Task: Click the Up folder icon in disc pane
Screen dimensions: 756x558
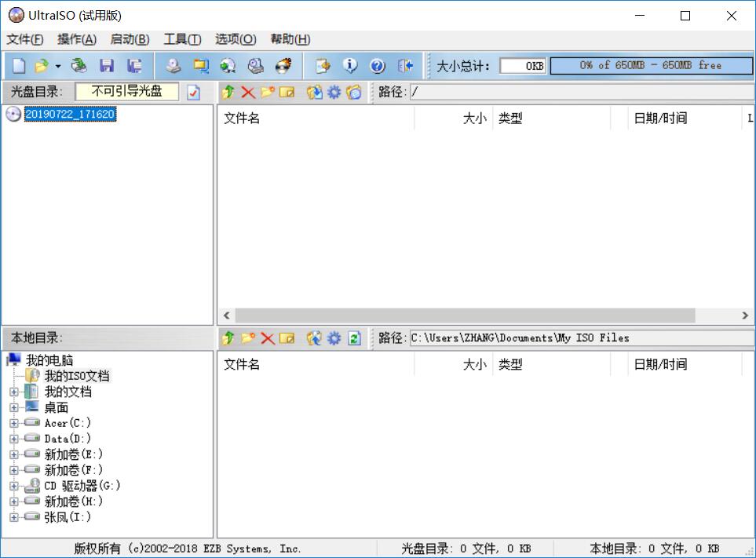Action: point(228,92)
